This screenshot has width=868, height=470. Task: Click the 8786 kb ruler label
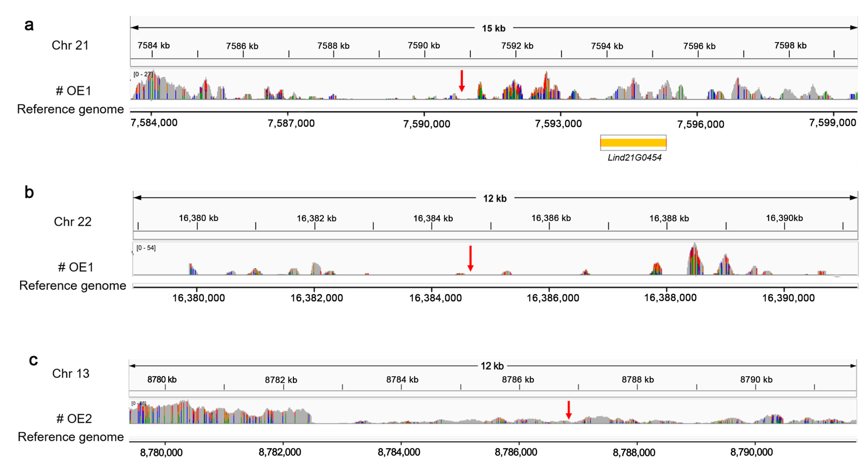(518, 379)
